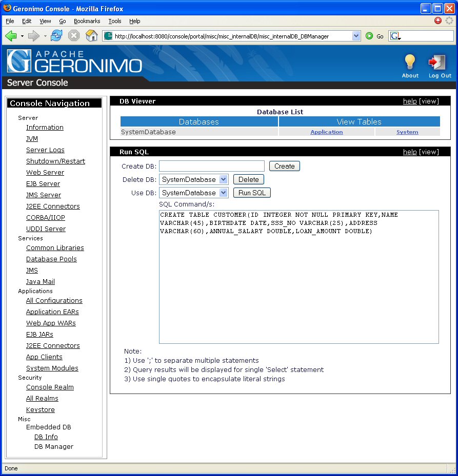Open the DB Info link
The height and width of the screenshot is (476, 458).
(x=46, y=437)
